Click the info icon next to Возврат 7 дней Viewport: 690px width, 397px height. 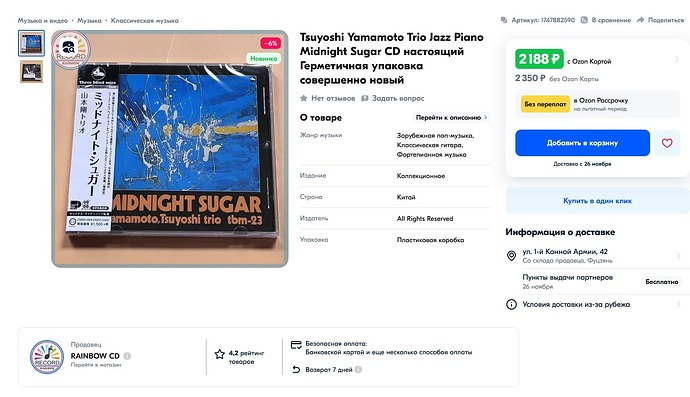(x=358, y=369)
